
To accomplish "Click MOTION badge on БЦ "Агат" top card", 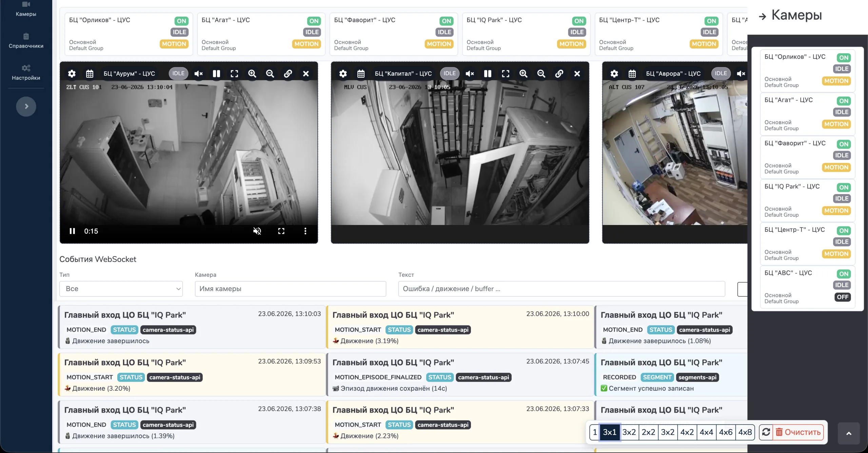I will pyautogui.click(x=307, y=44).
